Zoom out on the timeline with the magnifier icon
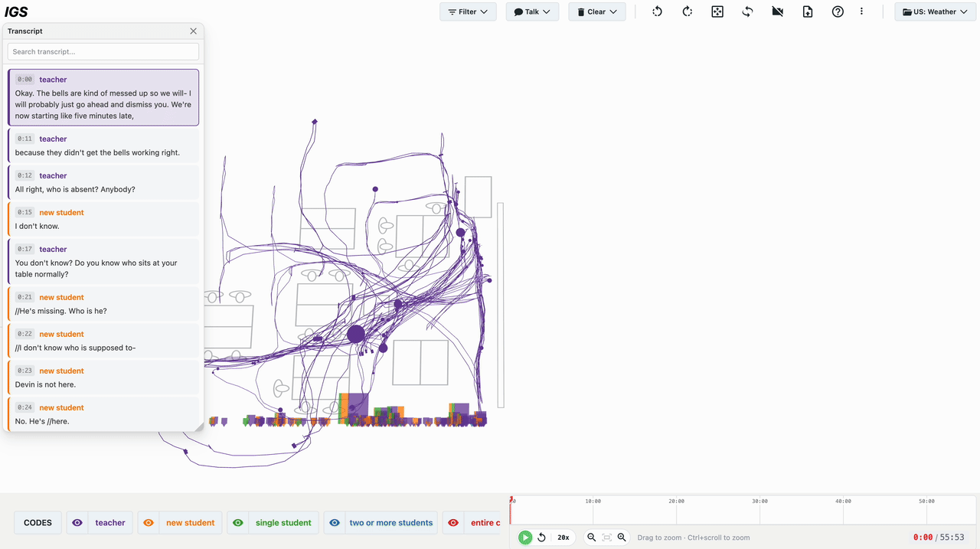The height and width of the screenshot is (549, 980). [590, 537]
